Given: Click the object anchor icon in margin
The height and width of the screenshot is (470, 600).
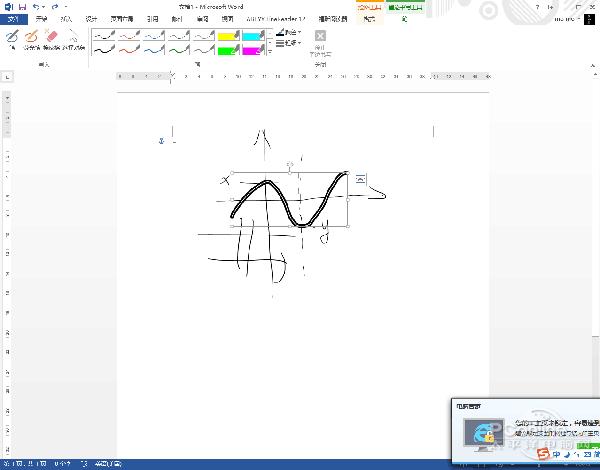Looking at the screenshot, I should (161, 141).
